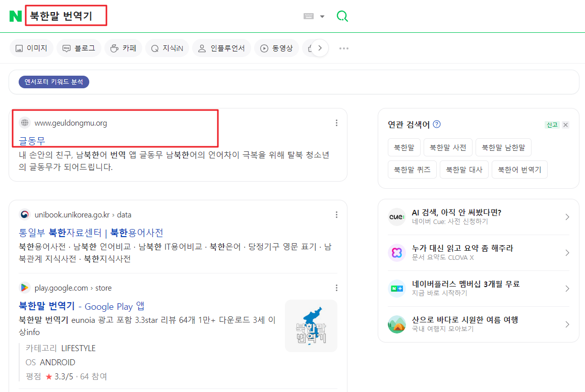
Task: Click the globe favicon beside geuldongmu.org
Action: (25, 123)
